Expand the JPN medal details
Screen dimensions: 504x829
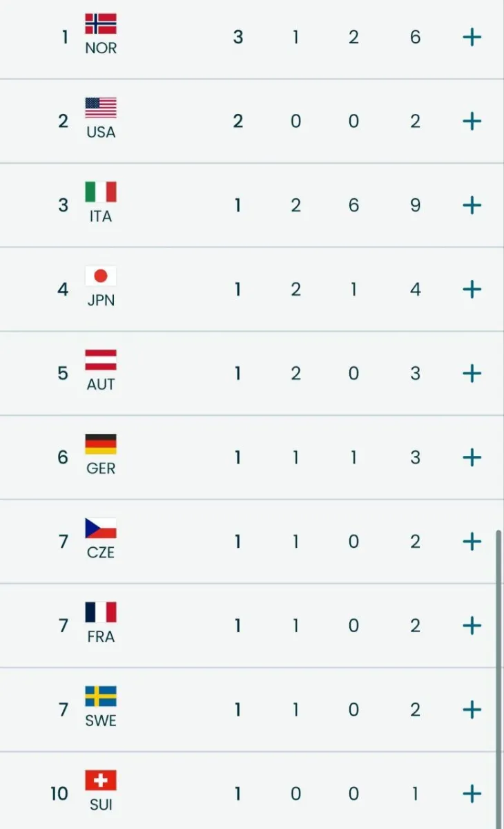(472, 289)
